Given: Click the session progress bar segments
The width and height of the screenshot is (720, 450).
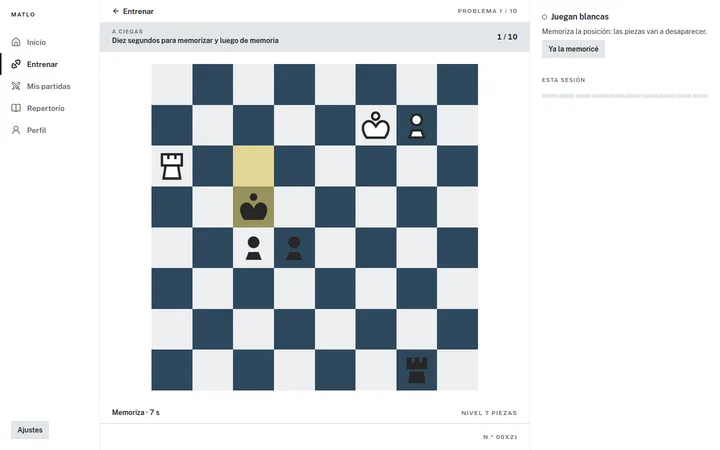Looking at the screenshot, I should click(x=624, y=96).
